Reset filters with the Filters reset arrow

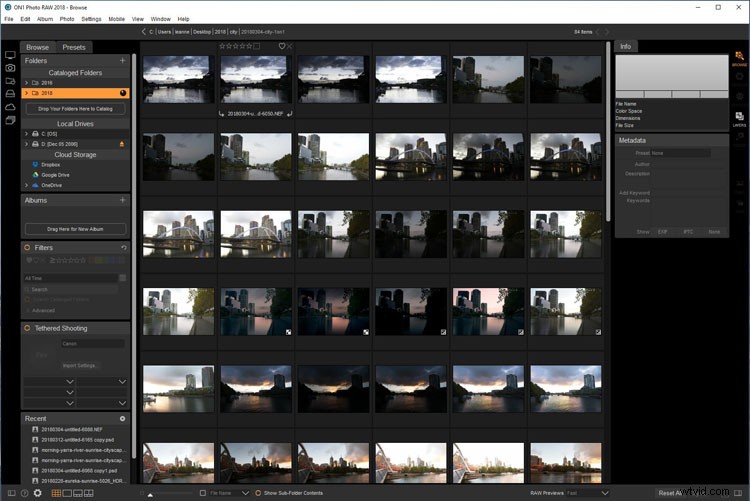point(124,247)
